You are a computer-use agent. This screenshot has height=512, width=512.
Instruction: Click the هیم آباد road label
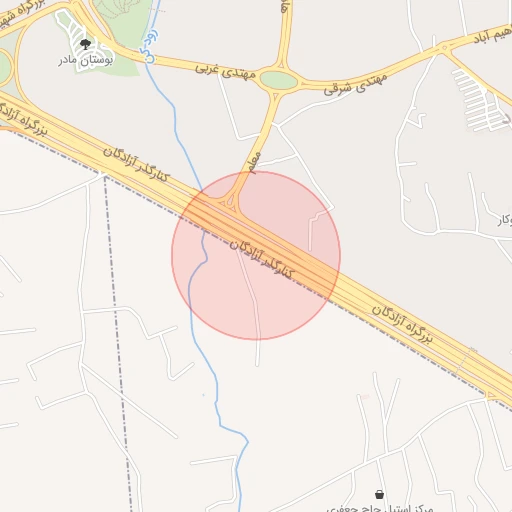click(x=493, y=36)
